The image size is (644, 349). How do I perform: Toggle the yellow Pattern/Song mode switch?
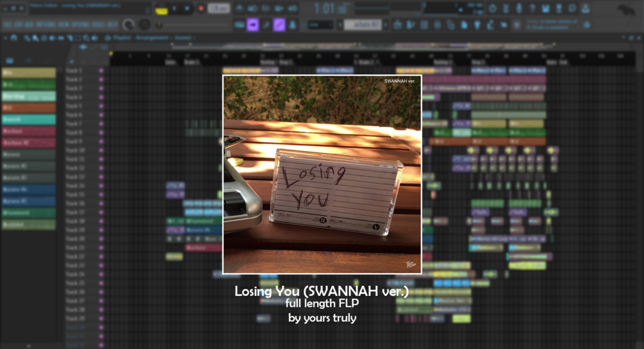[x=161, y=9]
